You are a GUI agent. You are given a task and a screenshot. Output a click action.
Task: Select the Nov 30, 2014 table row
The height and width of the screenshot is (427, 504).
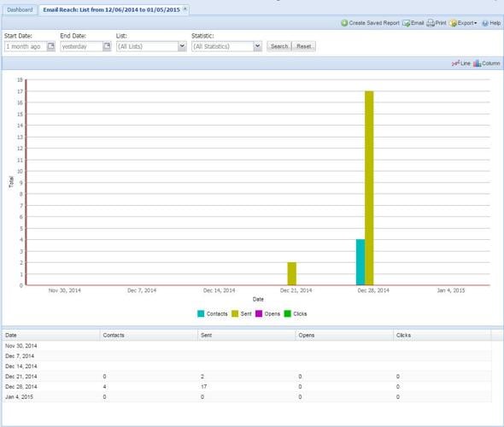pos(247,346)
